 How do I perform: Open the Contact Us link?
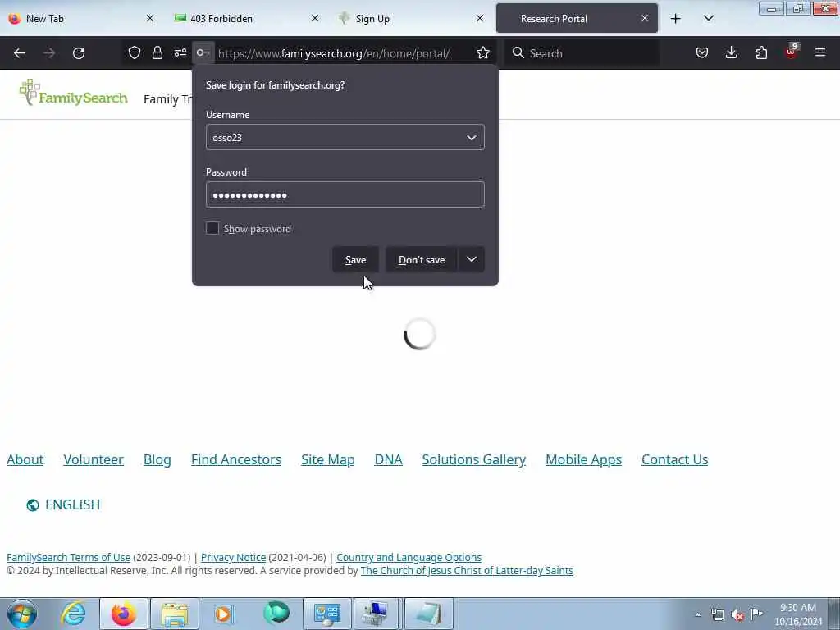[674, 459]
